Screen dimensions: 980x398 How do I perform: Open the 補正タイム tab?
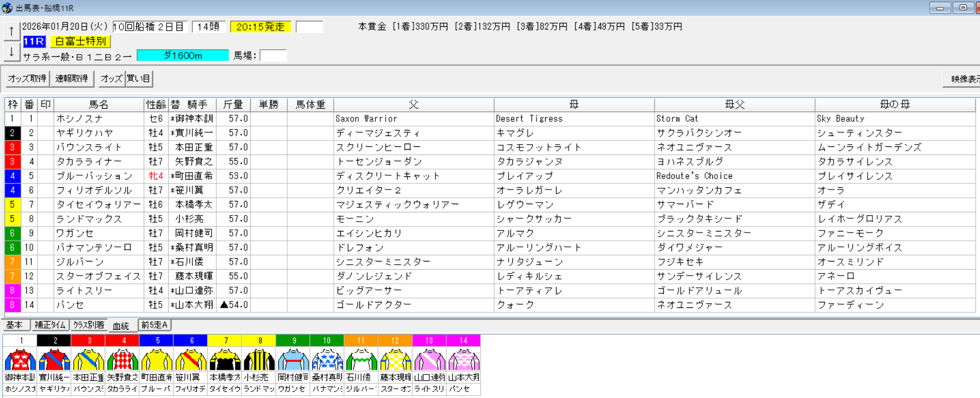click(50, 325)
